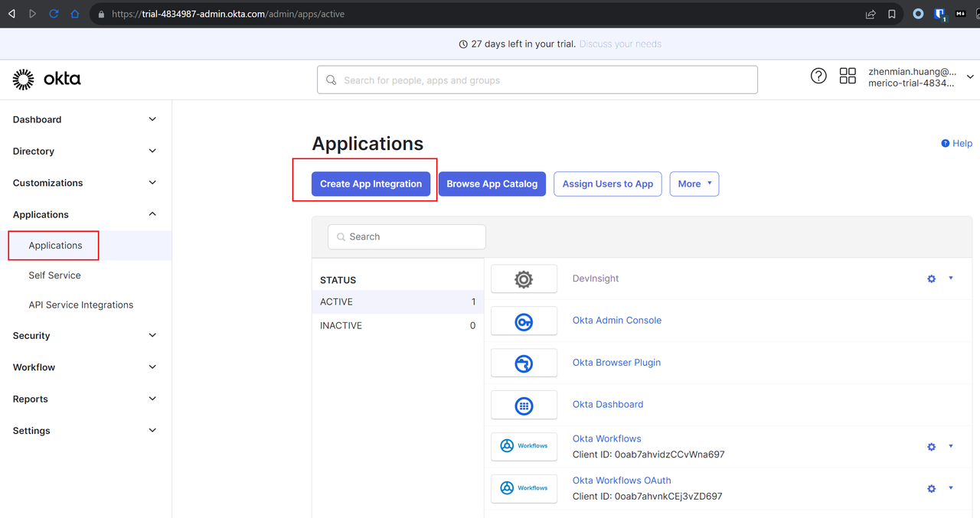Click the apps Search input field
The width and height of the screenshot is (980, 518).
pyautogui.click(x=406, y=236)
